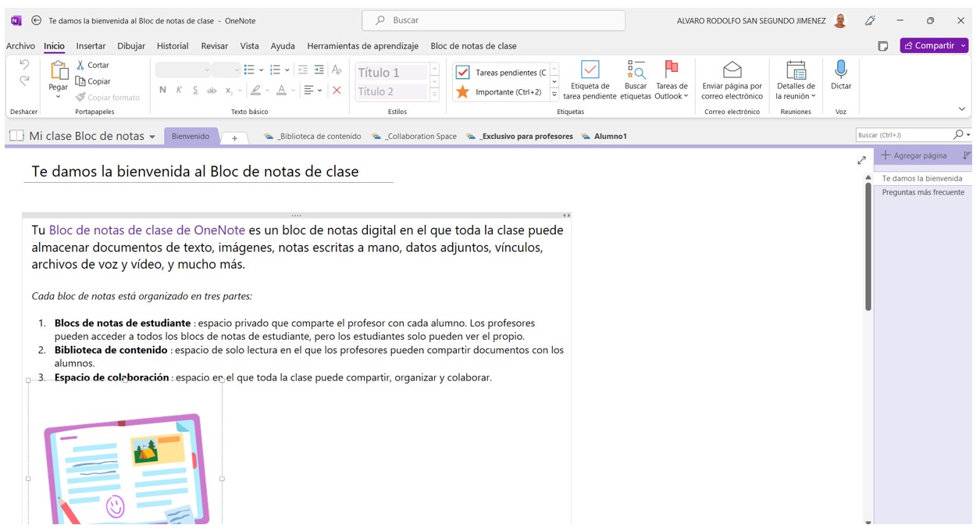Select the Preguntas más frecuente page
Image resolution: width=980 pixels, height=532 pixels.
click(x=924, y=191)
